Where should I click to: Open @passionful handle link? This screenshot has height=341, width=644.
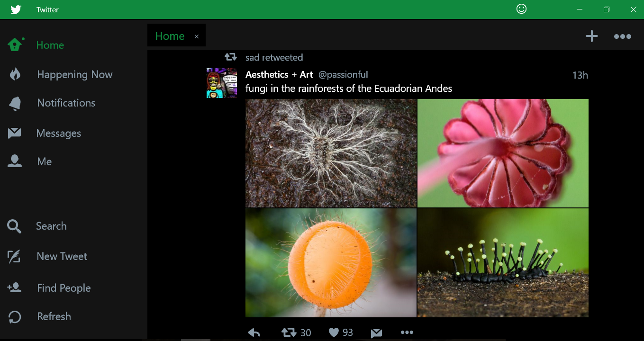pos(343,75)
